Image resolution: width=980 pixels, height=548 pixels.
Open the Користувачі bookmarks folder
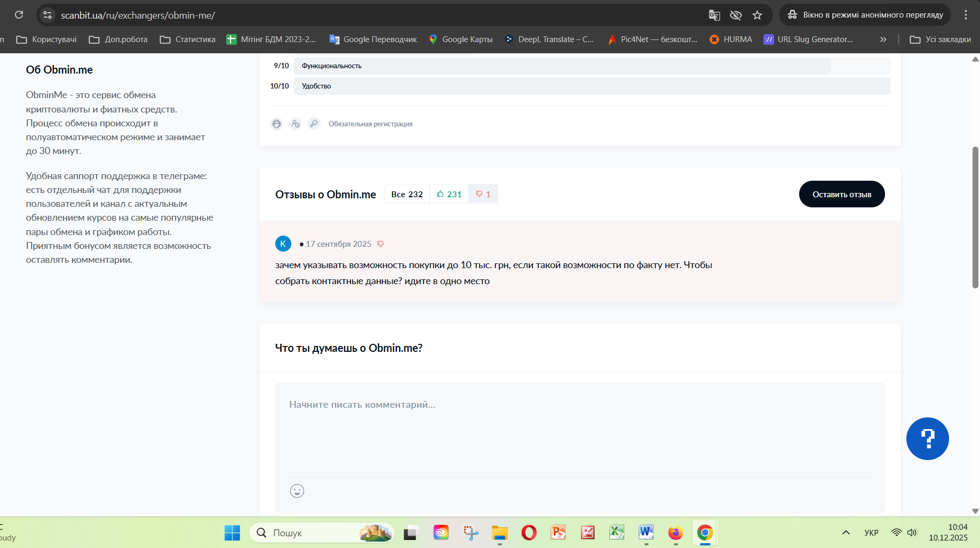coord(47,39)
